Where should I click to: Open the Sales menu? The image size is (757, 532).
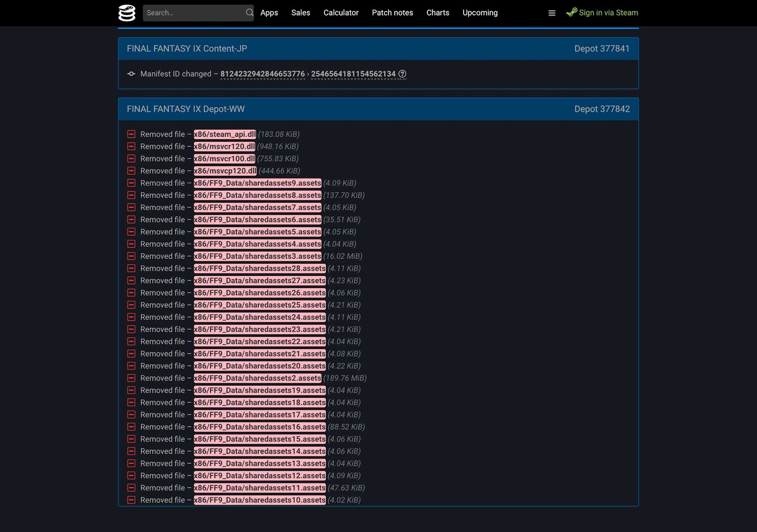(301, 13)
